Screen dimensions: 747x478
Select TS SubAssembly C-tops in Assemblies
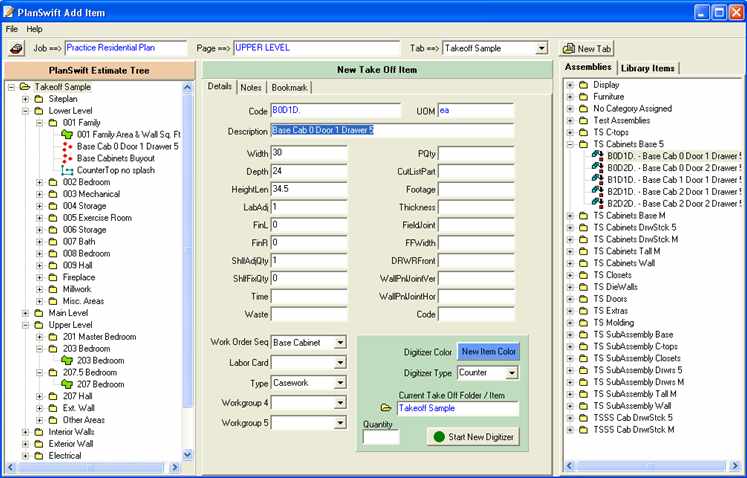636,346
